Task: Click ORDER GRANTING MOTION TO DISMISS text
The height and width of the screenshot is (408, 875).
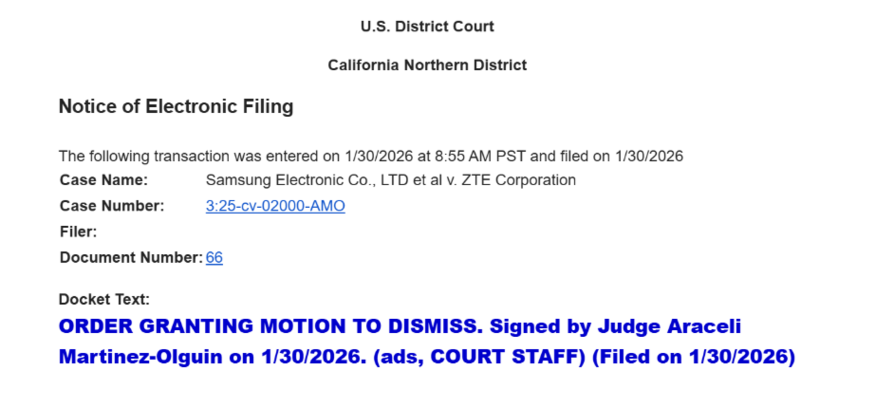Action: click(x=247, y=327)
